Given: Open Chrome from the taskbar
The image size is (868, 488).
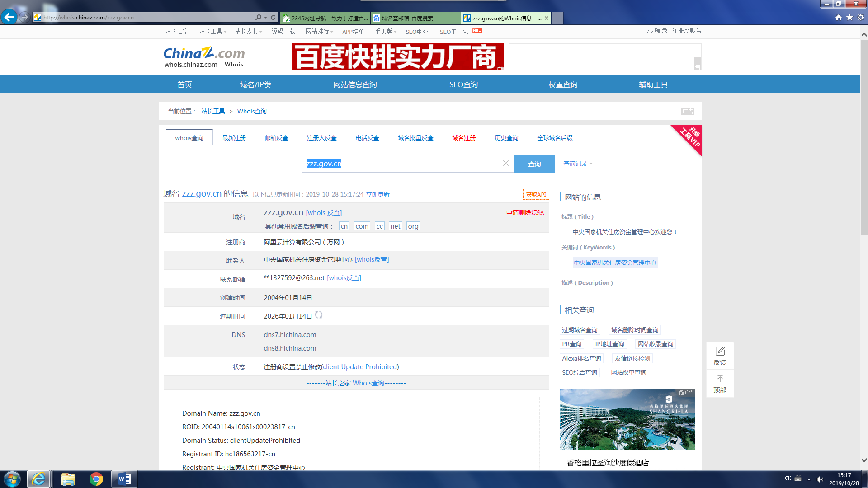Looking at the screenshot, I should pos(96,479).
